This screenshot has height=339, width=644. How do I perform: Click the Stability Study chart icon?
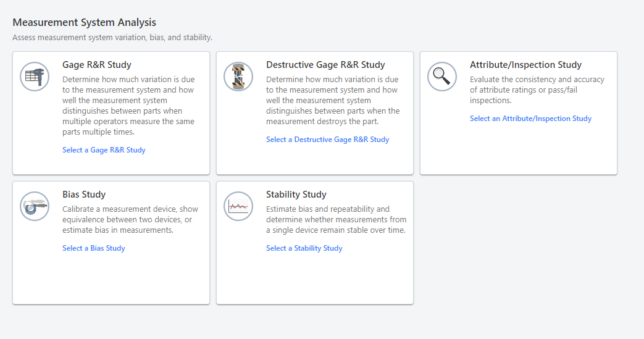pyautogui.click(x=238, y=206)
